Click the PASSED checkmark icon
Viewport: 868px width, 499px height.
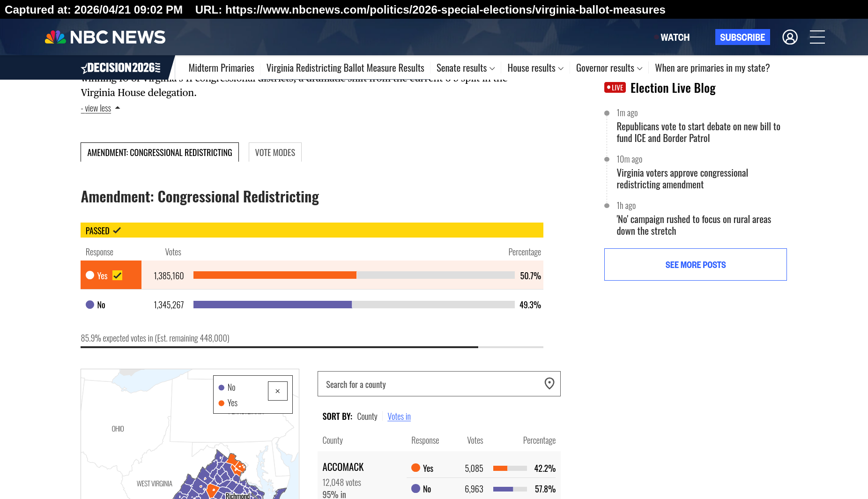click(x=117, y=231)
